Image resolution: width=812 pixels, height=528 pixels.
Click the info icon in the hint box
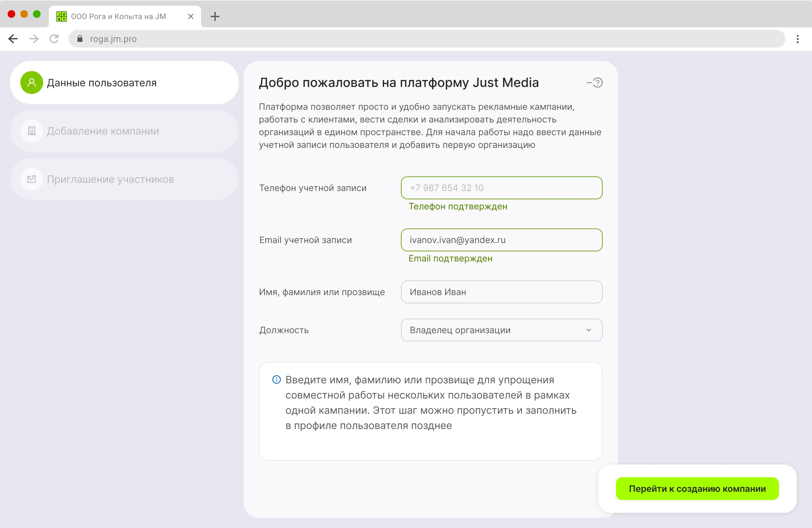(x=276, y=379)
